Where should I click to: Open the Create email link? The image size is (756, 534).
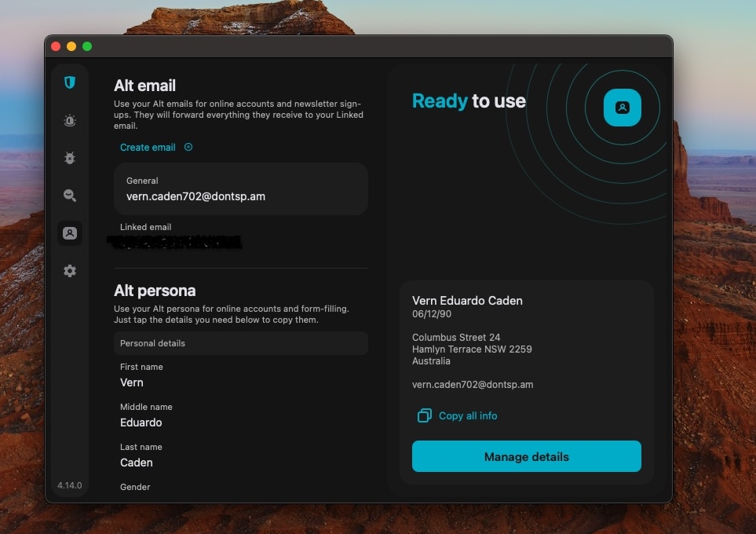pyautogui.click(x=148, y=147)
